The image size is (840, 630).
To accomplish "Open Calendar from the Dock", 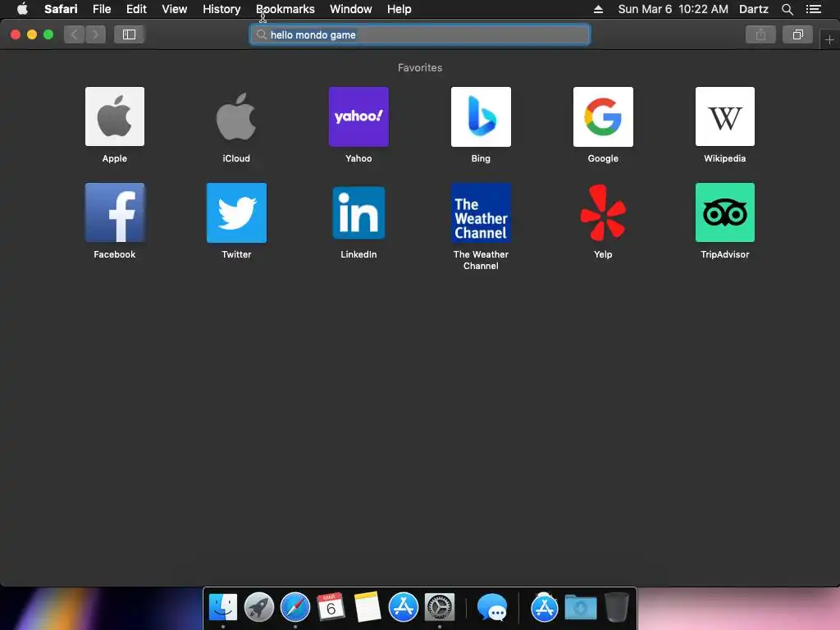I will [x=331, y=608].
